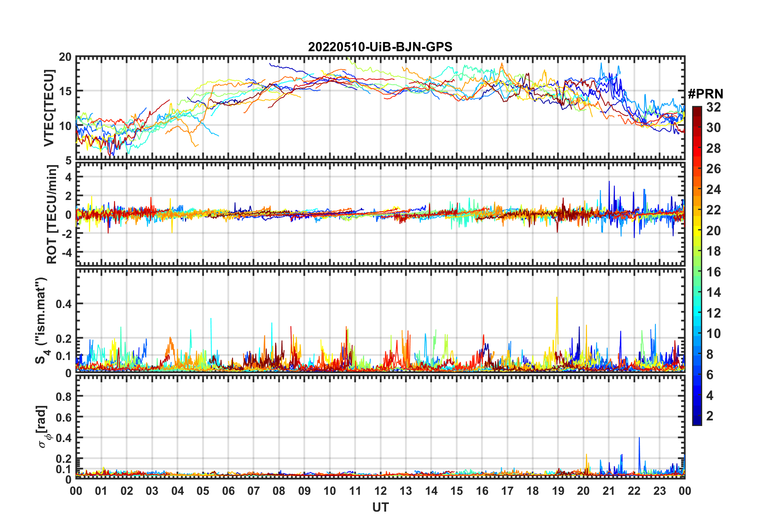The height and width of the screenshot is (532, 761).
Task: Click colorbar tick label 26
Action: (713, 169)
